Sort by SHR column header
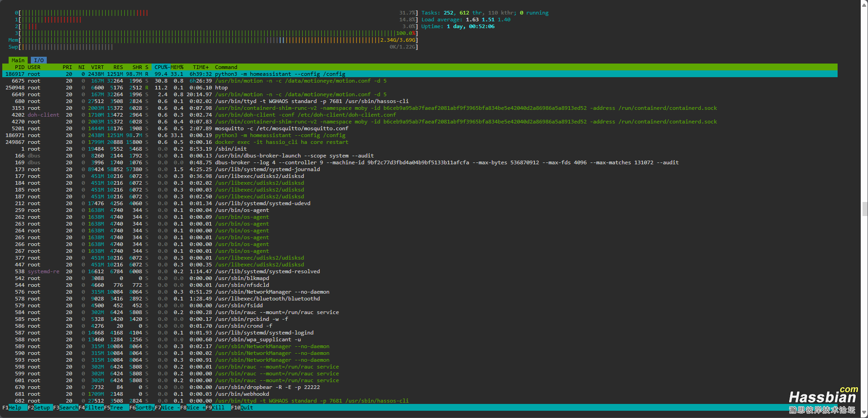The height and width of the screenshot is (418, 868). [137, 67]
